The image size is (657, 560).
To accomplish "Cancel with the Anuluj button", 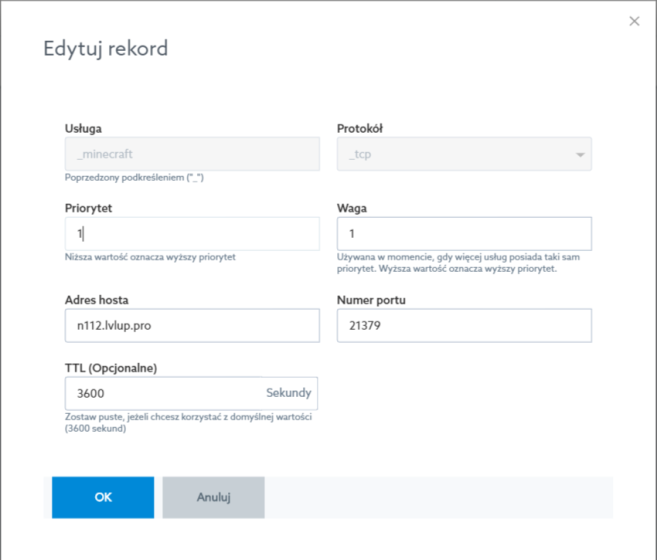I will 213,497.
